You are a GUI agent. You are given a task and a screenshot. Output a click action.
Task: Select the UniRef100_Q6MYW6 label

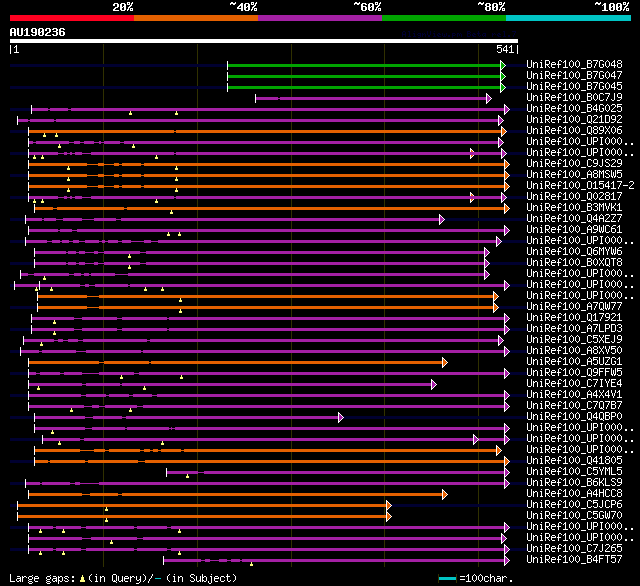pyautogui.click(x=574, y=251)
